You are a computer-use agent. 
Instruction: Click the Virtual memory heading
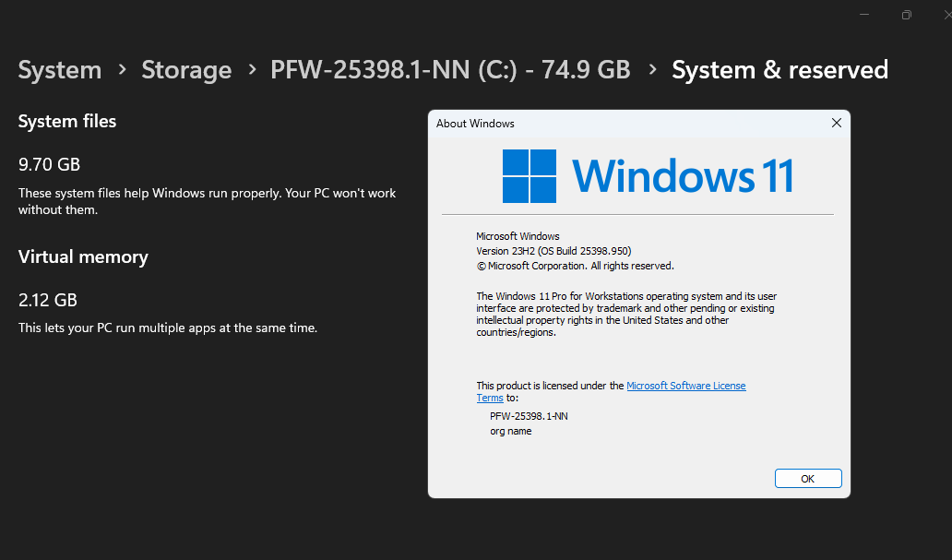[x=83, y=256]
